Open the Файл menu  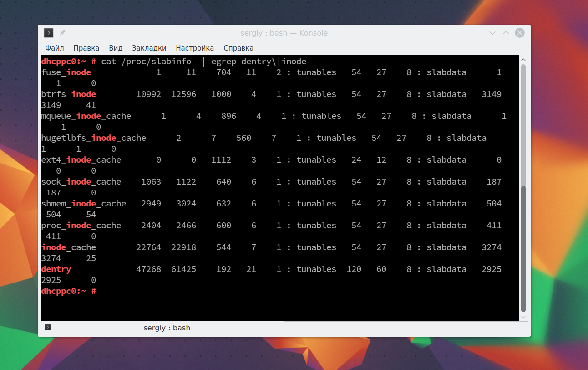point(54,48)
